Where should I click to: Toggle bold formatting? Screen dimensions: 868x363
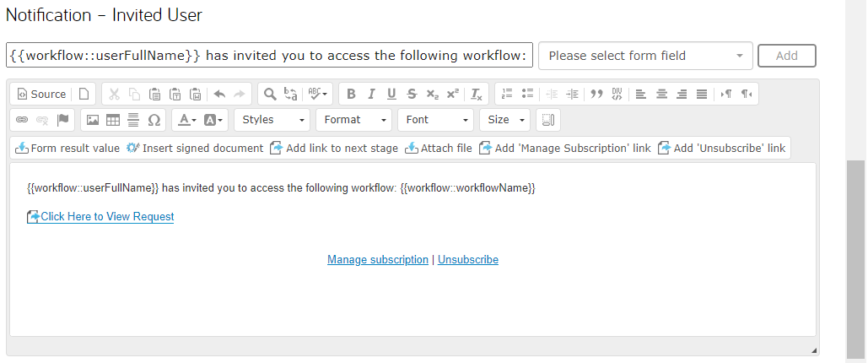tap(351, 95)
